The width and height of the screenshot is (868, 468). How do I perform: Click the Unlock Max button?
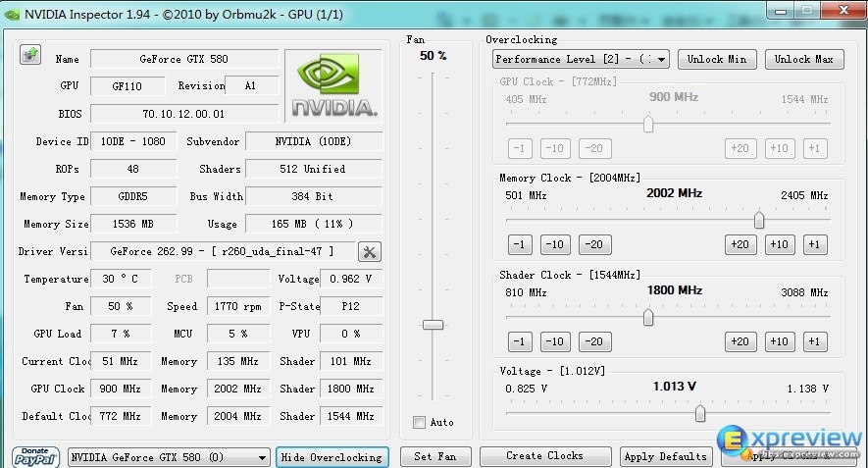tap(804, 59)
